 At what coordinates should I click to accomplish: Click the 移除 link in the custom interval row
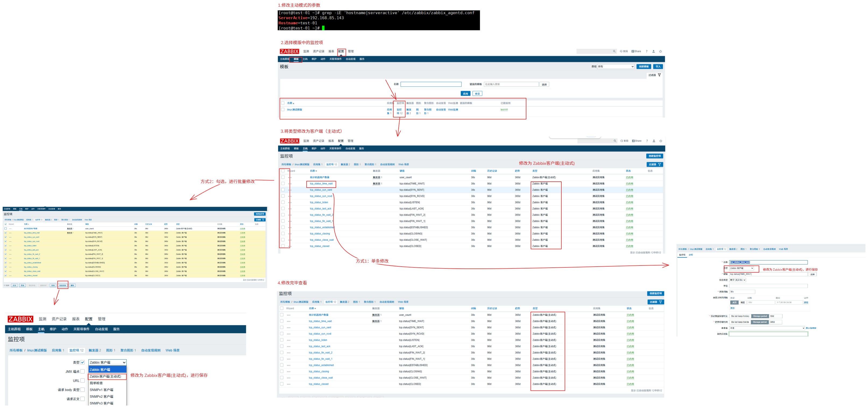pyautogui.click(x=806, y=303)
